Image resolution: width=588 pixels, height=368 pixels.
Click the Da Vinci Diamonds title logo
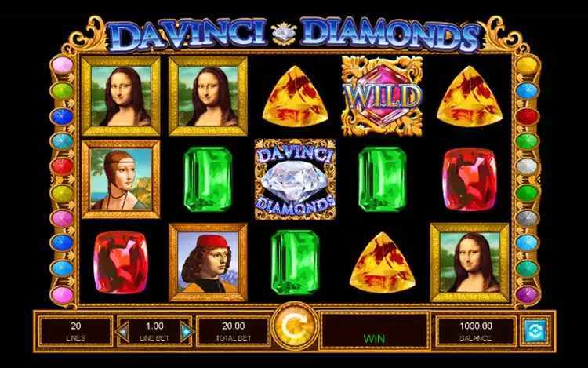coord(294,35)
